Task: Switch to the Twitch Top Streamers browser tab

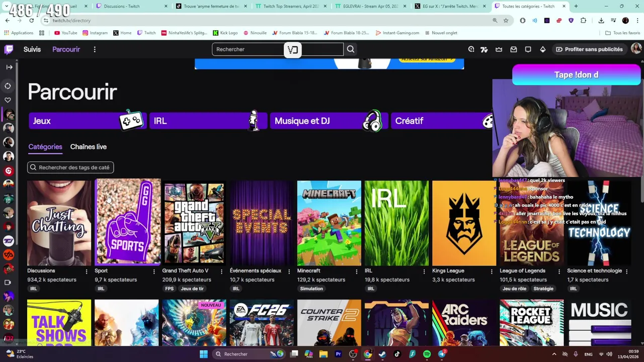Action: click(x=291, y=6)
